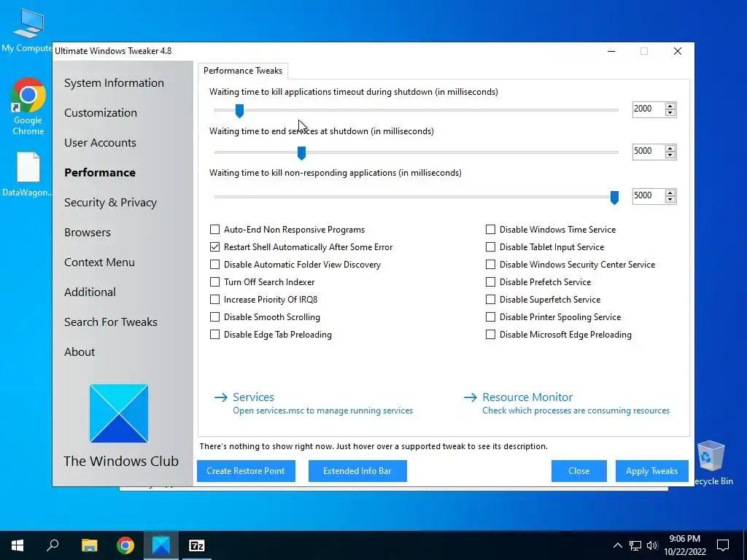Enable Increase Priority Of IRQ8

[215, 300]
